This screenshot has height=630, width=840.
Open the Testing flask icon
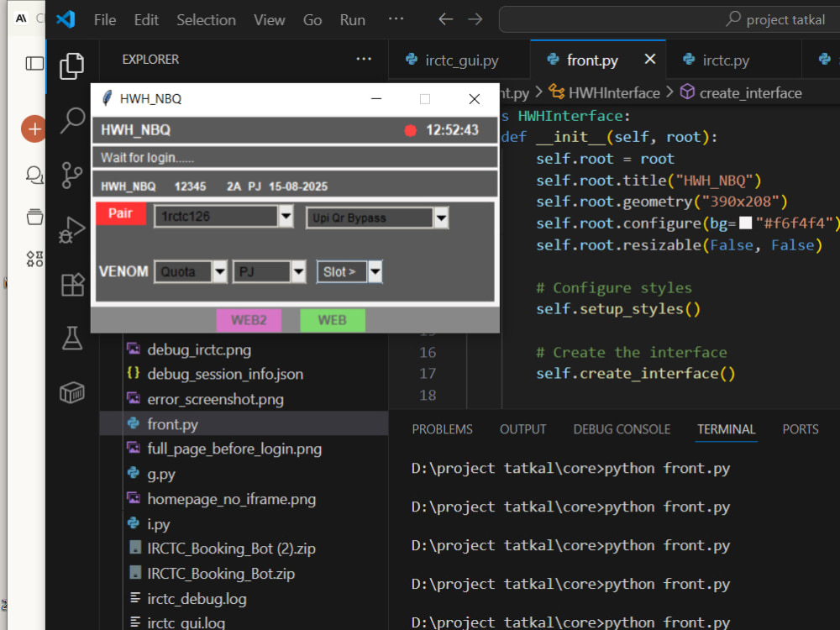point(71,339)
